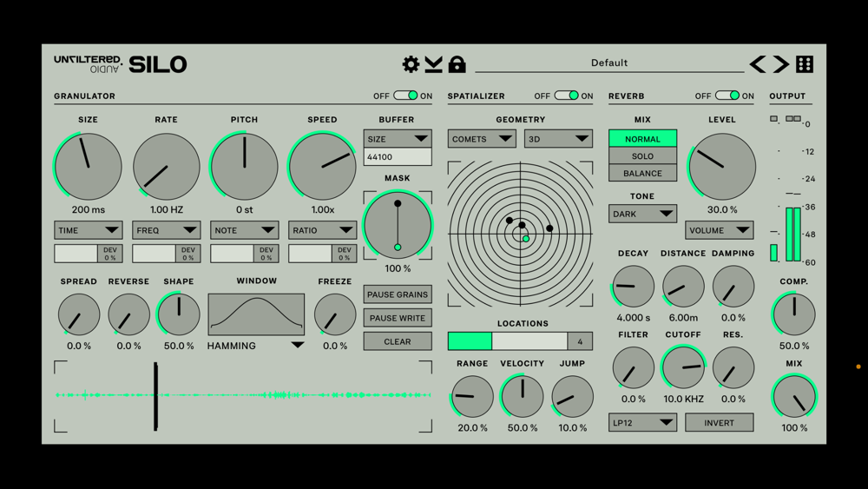Click the mono meter icon in Output

(774, 118)
